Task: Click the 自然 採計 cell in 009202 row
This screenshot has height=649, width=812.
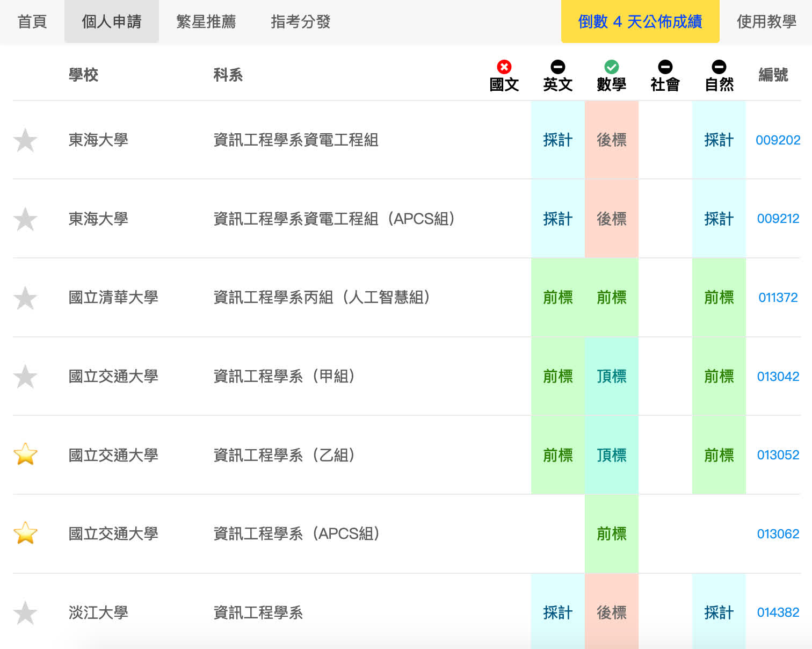Action: pos(719,140)
